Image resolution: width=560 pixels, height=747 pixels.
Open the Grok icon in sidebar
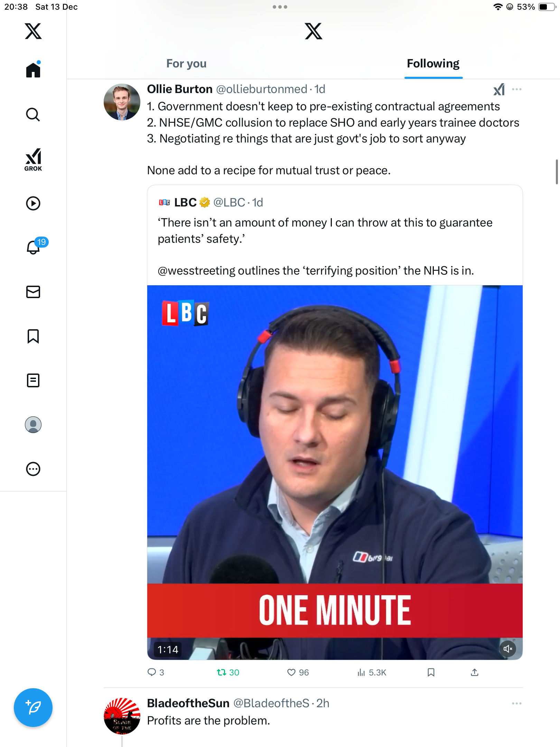tap(33, 159)
